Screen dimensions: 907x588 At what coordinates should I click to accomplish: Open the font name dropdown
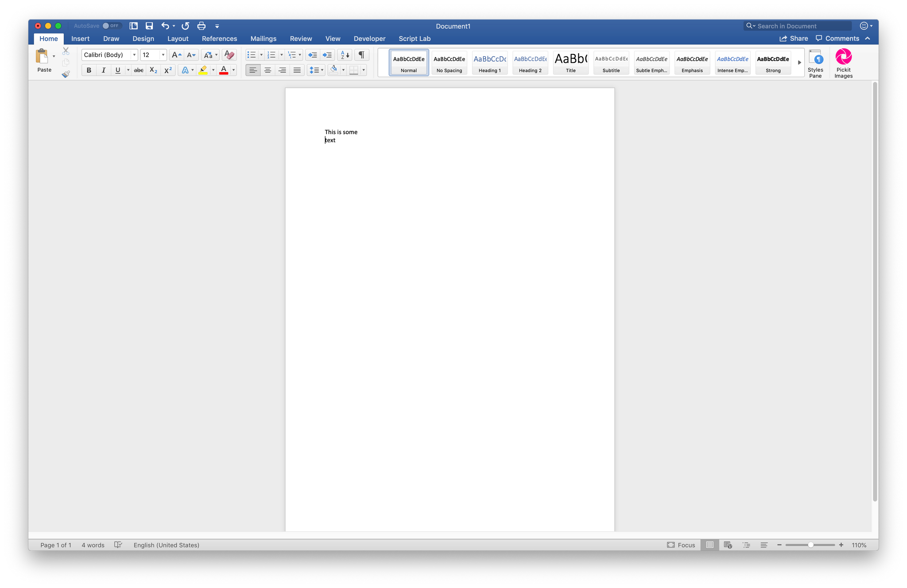(134, 55)
